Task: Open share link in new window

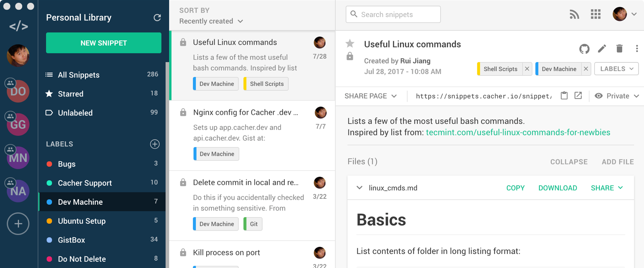Action: tap(578, 96)
